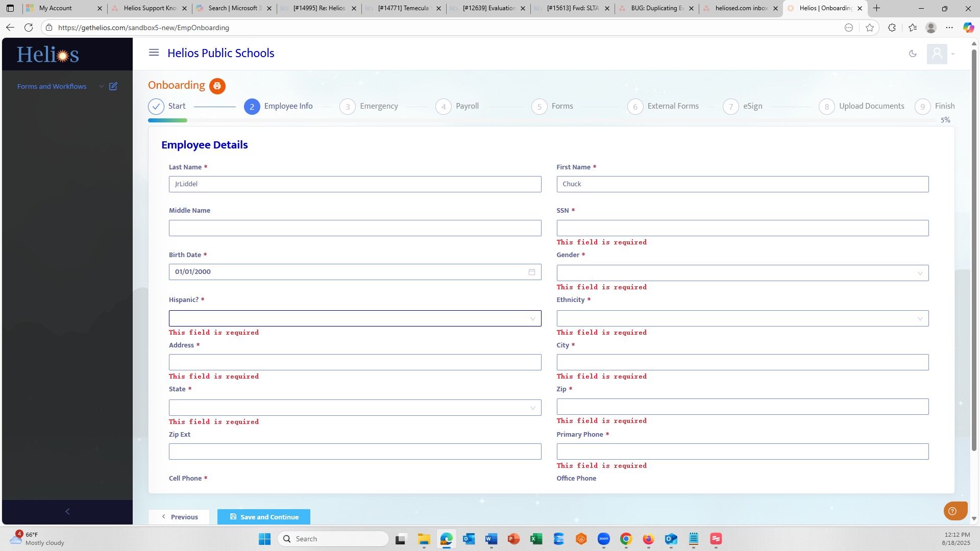980x551 pixels.
Task: Go to step 3 Emergency
Action: (x=369, y=107)
